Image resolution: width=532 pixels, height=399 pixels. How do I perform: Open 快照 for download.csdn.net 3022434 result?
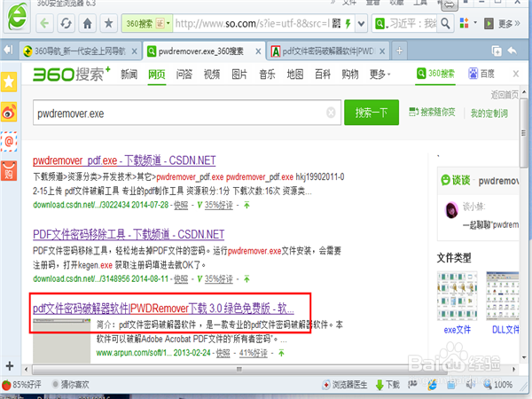click(x=181, y=206)
